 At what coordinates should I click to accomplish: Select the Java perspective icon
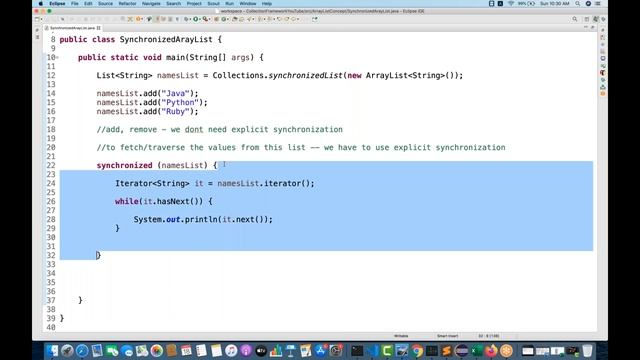click(596, 19)
